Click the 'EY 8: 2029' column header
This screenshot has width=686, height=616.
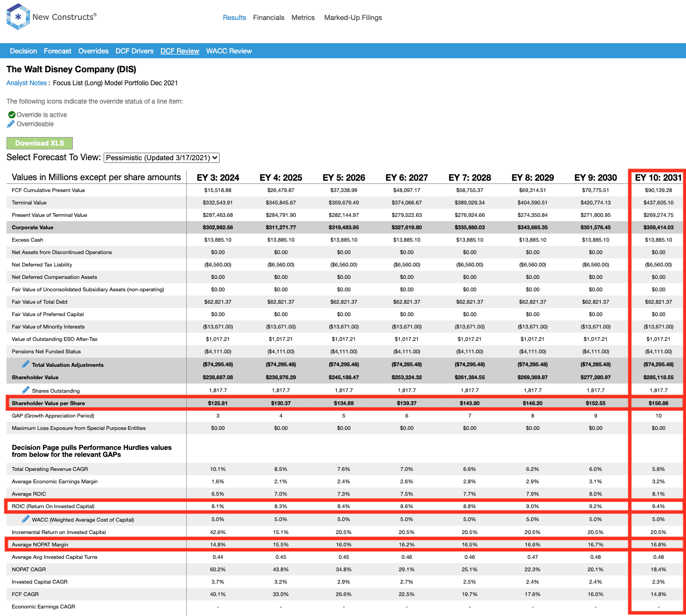point(533,177)
